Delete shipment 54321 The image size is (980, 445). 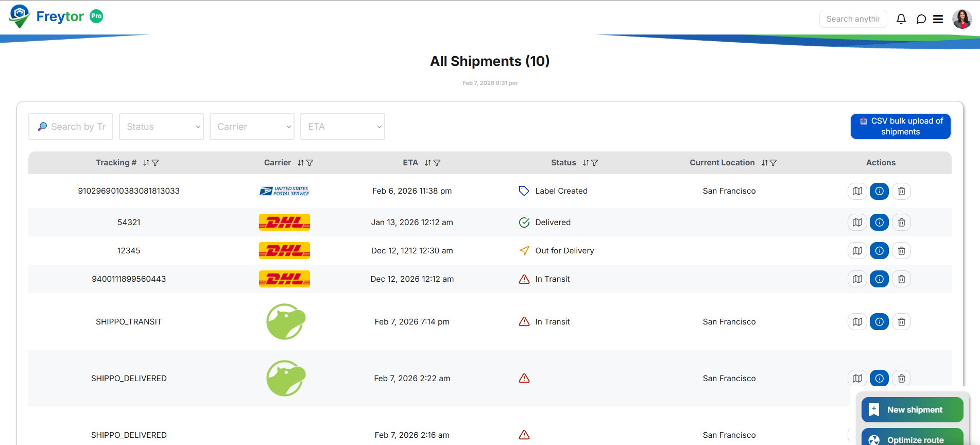[x=902, y=222]
